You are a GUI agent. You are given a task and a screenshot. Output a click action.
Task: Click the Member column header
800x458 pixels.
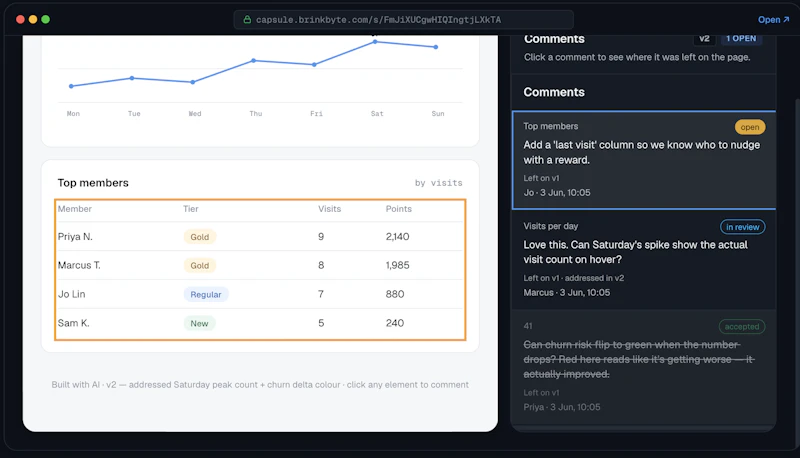[74, 209]
